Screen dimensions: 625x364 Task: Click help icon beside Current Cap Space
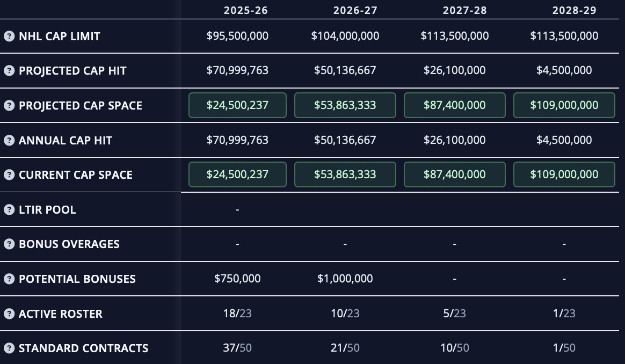pos(9,174)
